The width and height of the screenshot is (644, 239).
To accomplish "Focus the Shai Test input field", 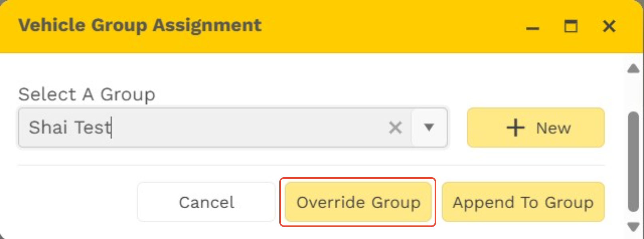I will pos(240,128).
